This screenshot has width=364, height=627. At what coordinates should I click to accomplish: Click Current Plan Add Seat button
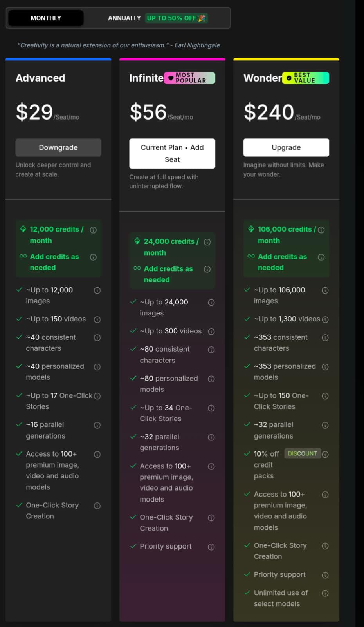172,153
